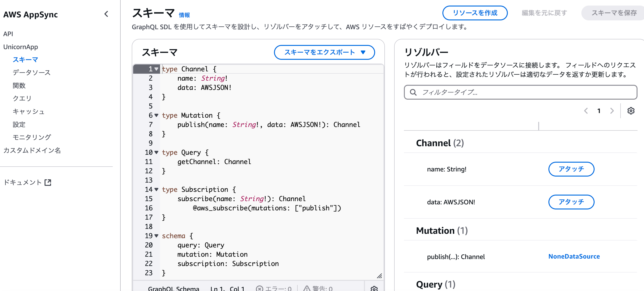
Task: Open the ドキュメント external link icon
Action: pyautogui.click(x=48, y=183)
